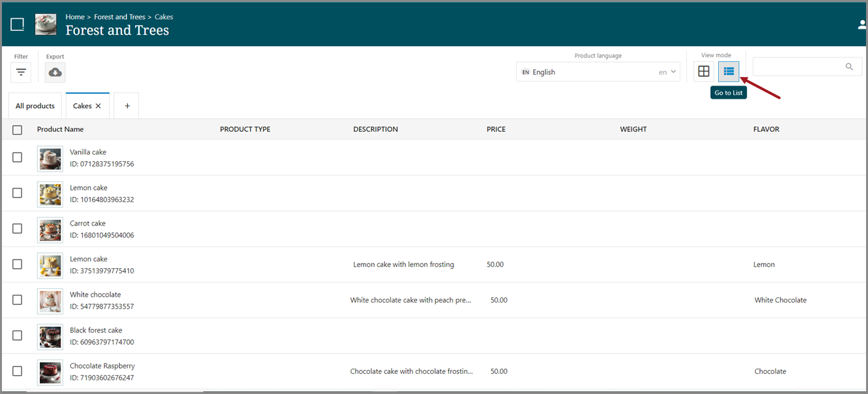Tick the select-all checkbox in header
Screen dimensions: 868x394
18,130
